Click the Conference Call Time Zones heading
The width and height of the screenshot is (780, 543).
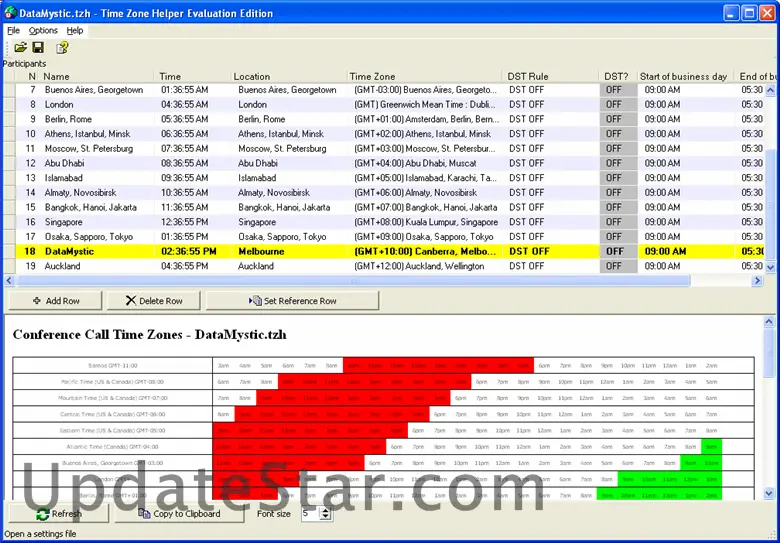pos(149,335)
